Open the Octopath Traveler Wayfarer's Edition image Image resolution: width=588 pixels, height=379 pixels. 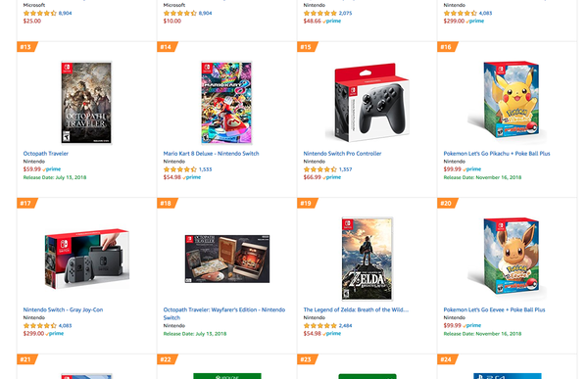click(x=227, y=259)
